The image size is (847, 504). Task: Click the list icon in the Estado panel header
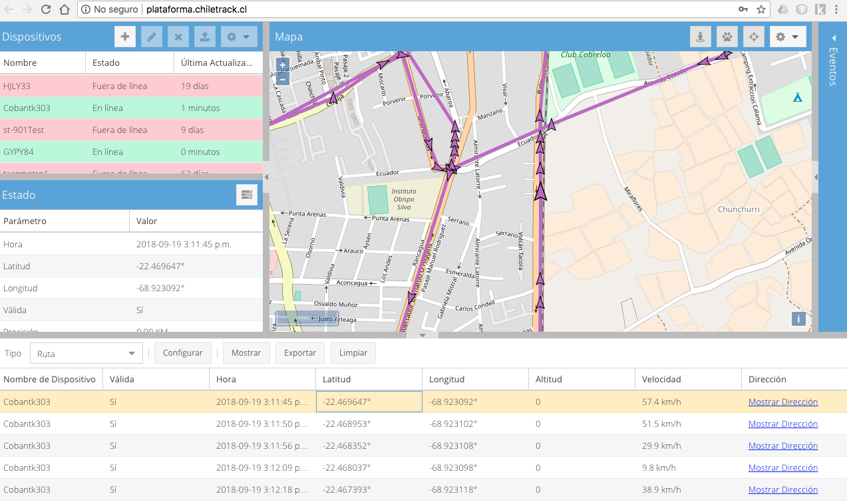click(246, 194)
